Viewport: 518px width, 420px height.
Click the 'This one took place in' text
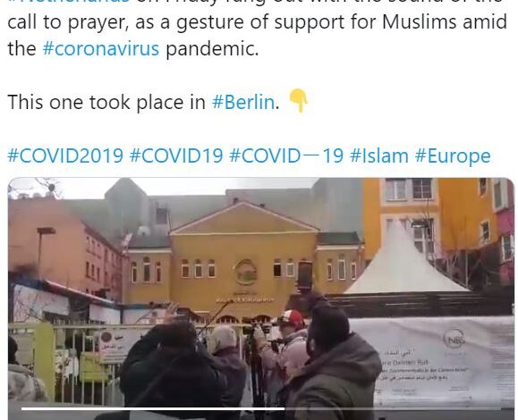click(x=106, y=102)
